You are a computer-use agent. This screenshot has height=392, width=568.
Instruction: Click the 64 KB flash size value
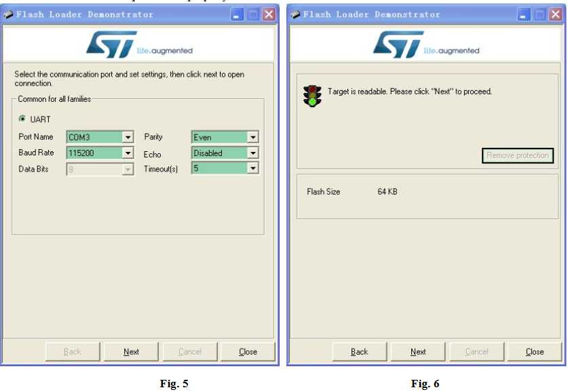(x=387, y=191)
